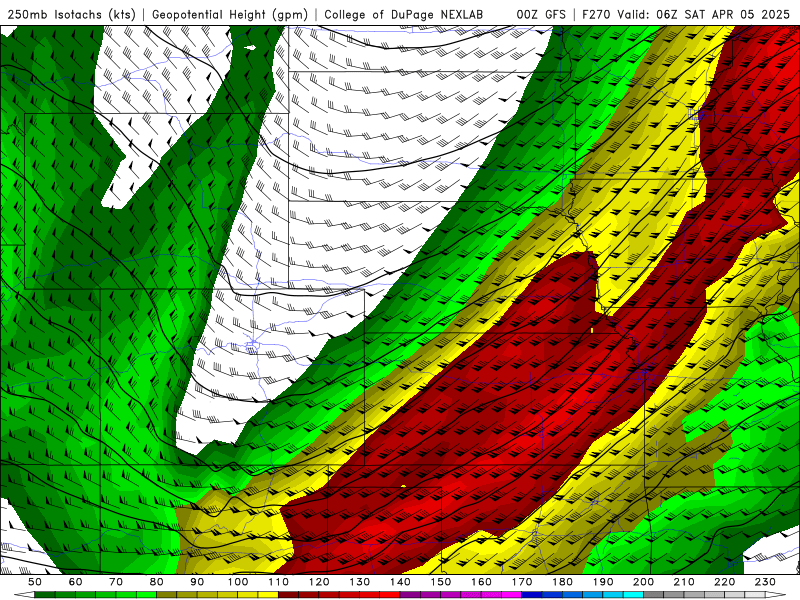Click the 80 knot legend label

pos(157,582)
